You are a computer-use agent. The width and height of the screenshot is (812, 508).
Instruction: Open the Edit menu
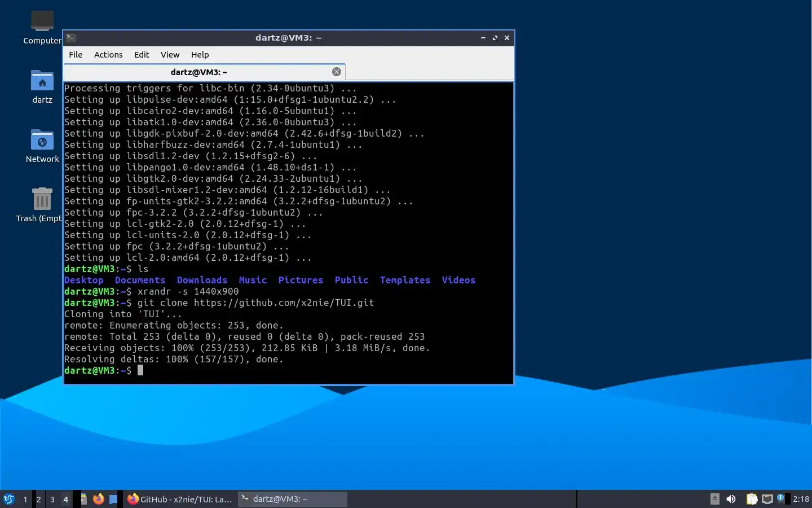[142, 55]
